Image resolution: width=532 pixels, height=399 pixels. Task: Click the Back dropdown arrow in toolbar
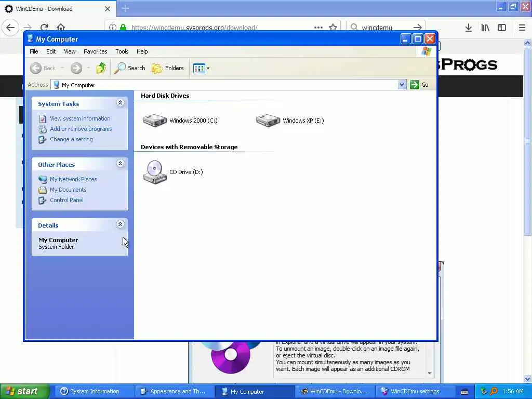(x=62, y=68)
